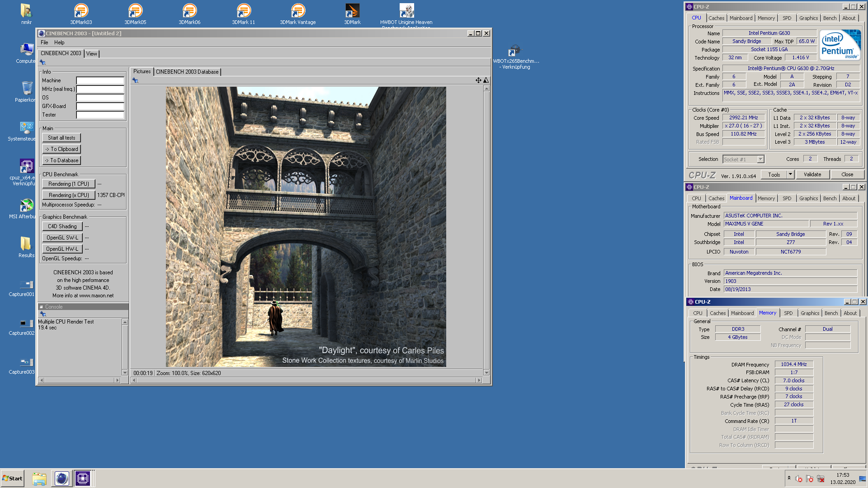Click the triangle icon above the render view

(486, 80)
